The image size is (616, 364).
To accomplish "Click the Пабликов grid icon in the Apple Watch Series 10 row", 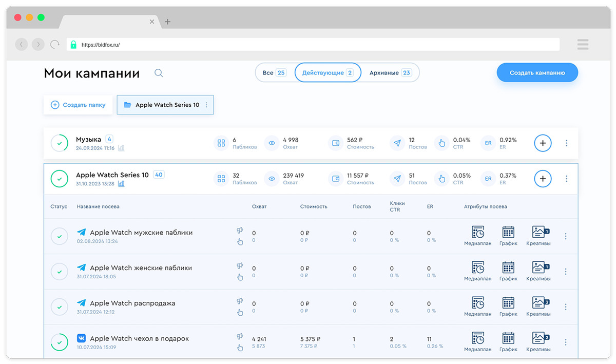I will (x=221, y=179).
